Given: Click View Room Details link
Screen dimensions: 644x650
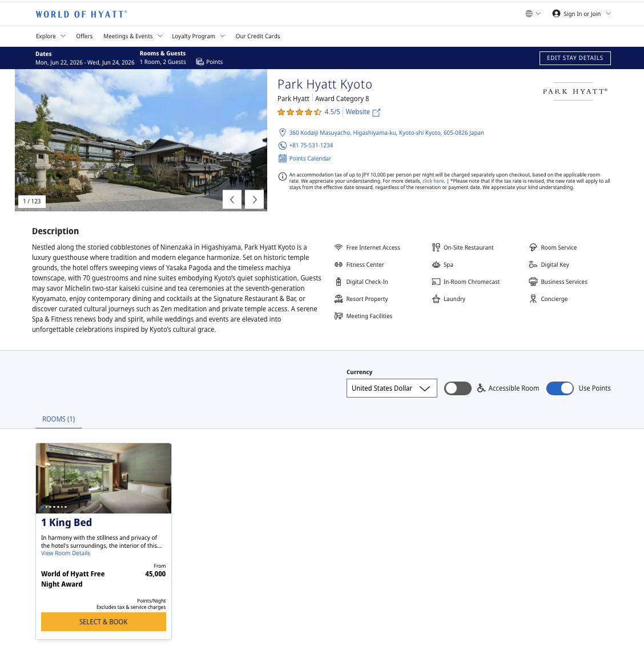Looking at the screenshot, I should pos(66,553).
